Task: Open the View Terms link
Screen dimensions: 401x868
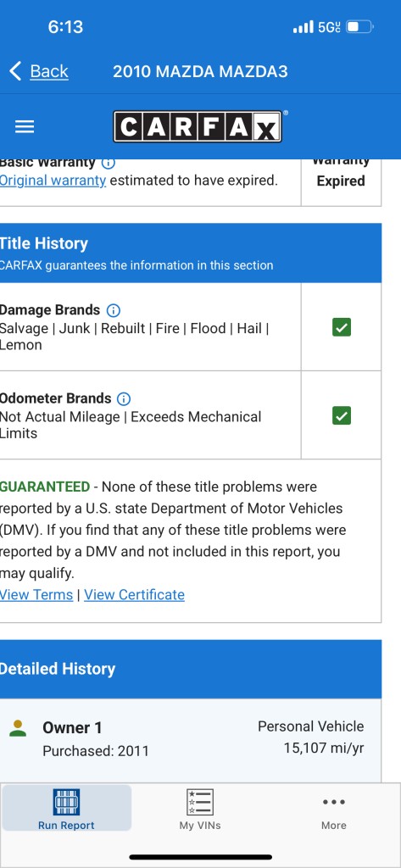Action: [x=36, y=594]
